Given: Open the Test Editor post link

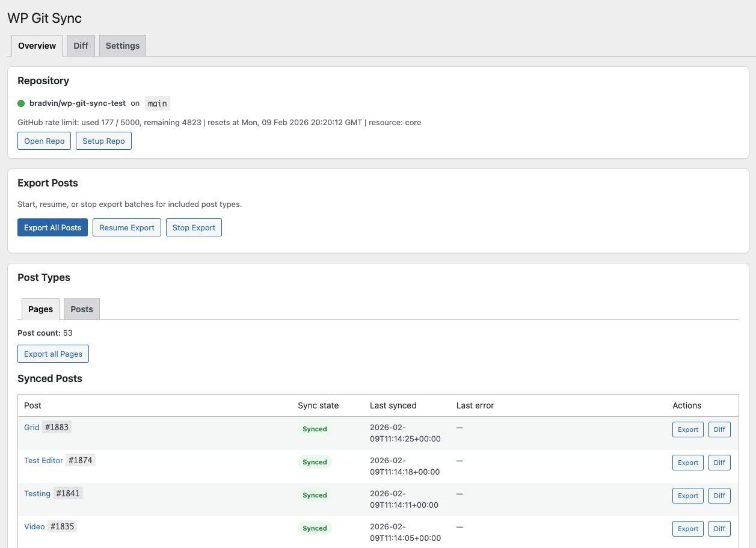Looking at the screenshot, I should coord(43,460).
